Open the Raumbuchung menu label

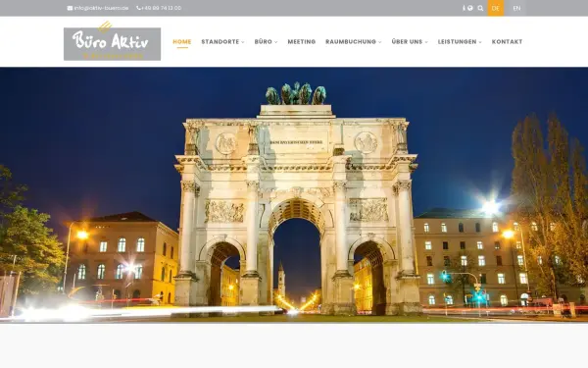[x=351, y=41]
